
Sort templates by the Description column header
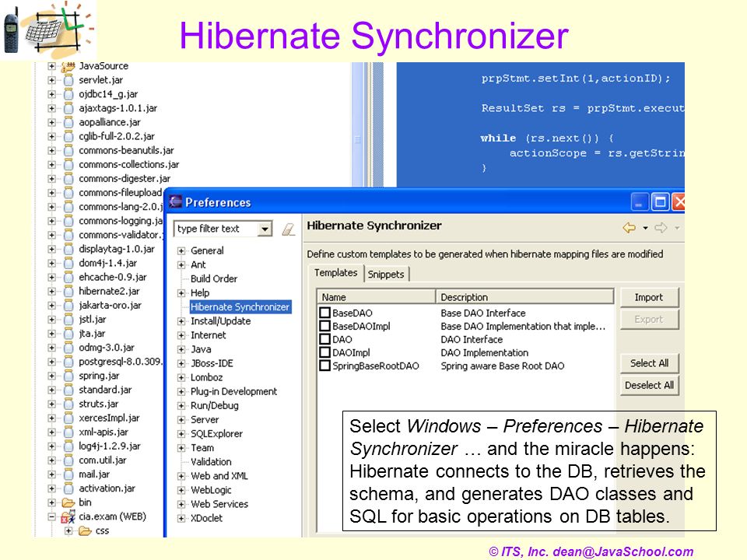(x=525, y=297)
